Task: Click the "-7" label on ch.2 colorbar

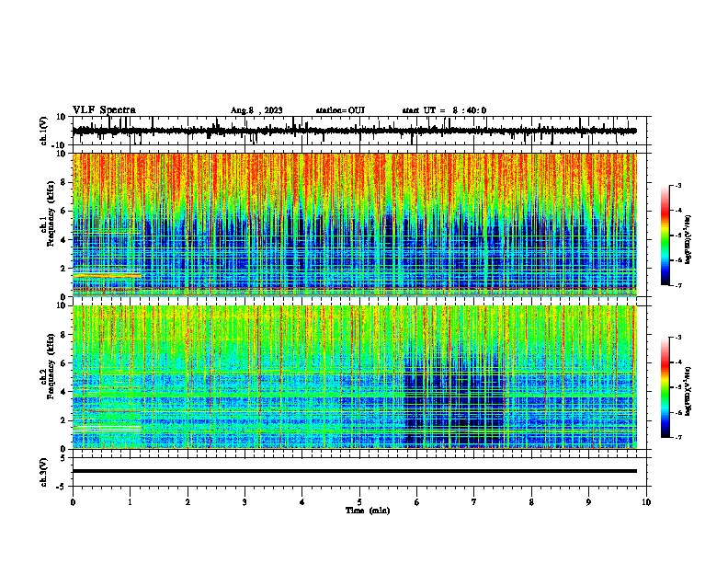Action: click(x=677, y=437)
